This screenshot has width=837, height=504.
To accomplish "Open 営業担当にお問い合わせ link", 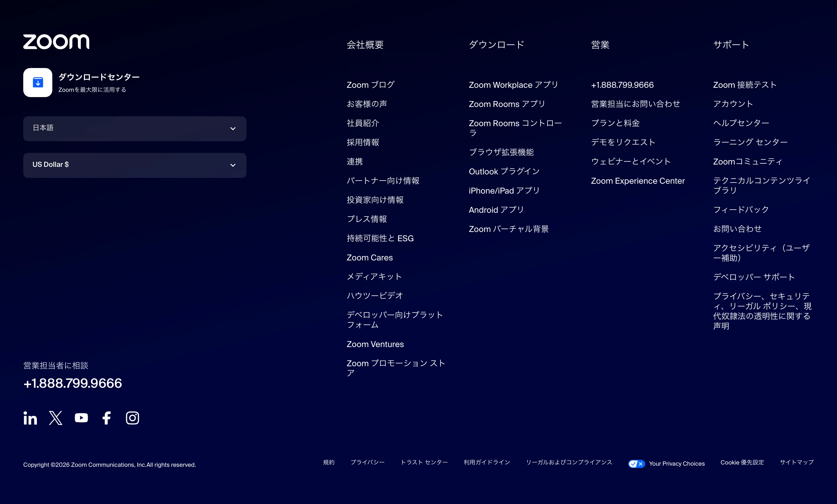I will tap(636, 104).
